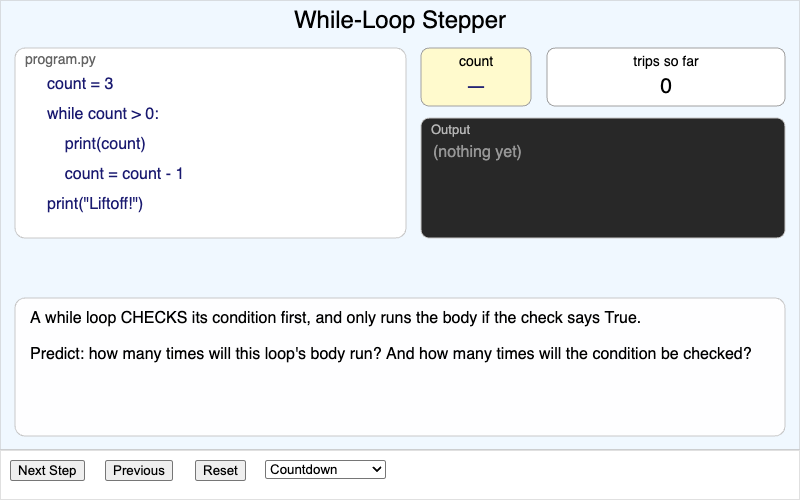This screenshot has height=502, width=800.
Task: Select code line 'count = 3'
Action: coord(80,84)
